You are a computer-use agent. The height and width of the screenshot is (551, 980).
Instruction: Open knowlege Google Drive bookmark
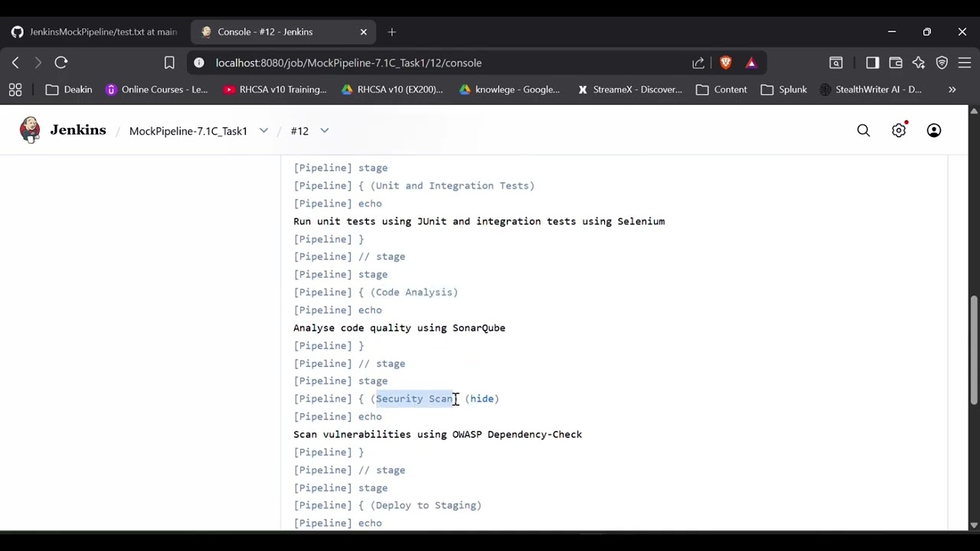click(509, 90)
